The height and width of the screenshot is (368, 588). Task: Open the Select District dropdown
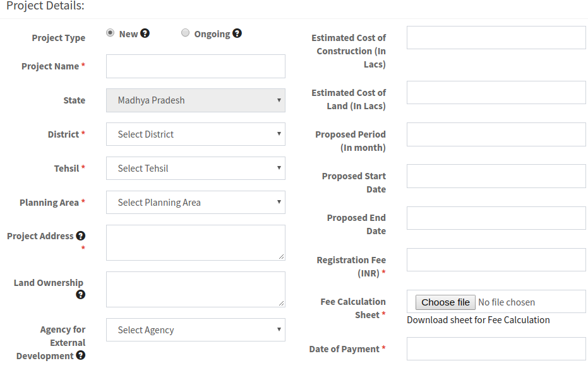195,134
